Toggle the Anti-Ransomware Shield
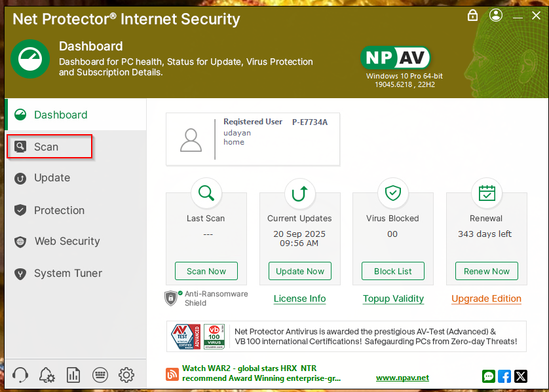The height and width of the screenshot is (392, 549). pos(171,298)
